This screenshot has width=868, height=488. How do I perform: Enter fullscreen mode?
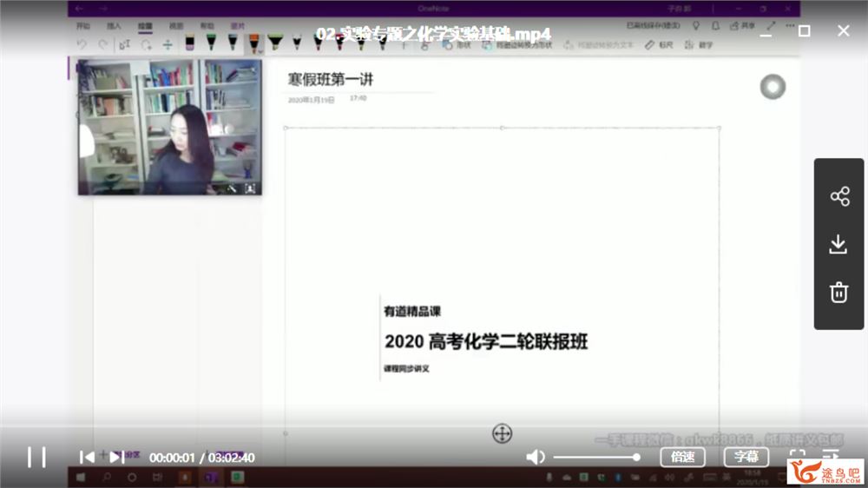pos(797,457)
